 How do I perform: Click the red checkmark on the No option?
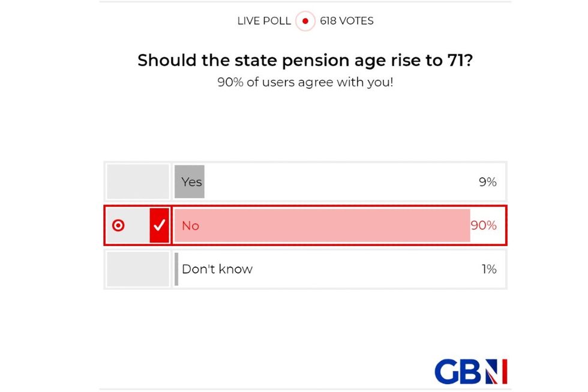tap(160, 226)
